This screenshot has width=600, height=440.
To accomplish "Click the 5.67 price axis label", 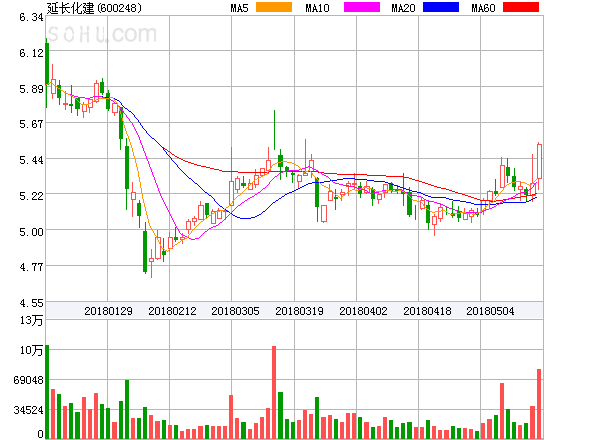I will 31,124.
